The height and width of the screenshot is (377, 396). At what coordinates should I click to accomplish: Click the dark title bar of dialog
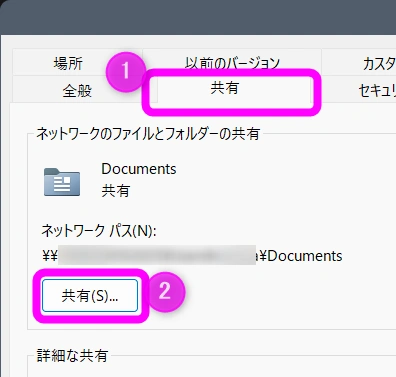(198, 17)
